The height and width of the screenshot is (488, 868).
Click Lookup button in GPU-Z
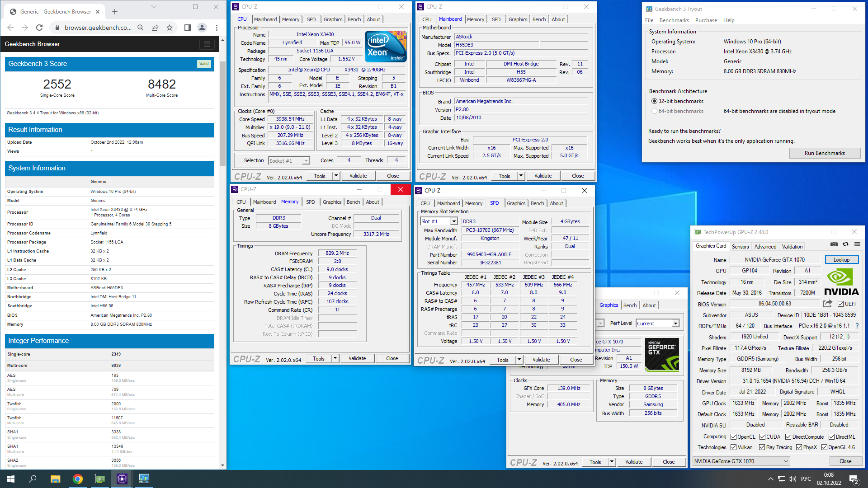(841, 260)
